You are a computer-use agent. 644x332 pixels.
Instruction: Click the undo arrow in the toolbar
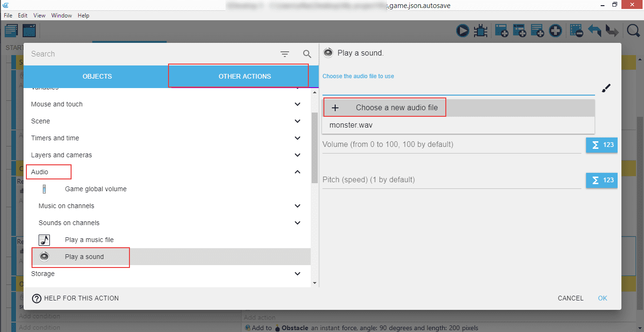(595, 31)
